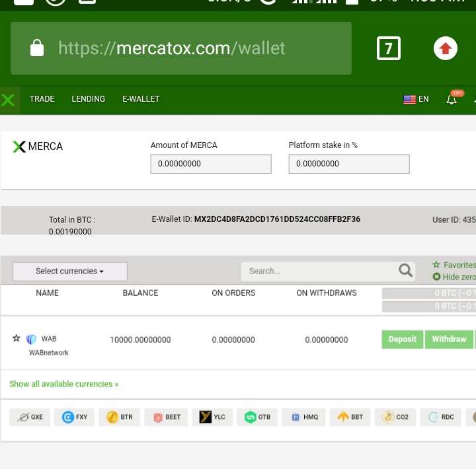Toggle Hide zero balances option
This screenshot has width=476, height=469.
(x=454, y=277)
